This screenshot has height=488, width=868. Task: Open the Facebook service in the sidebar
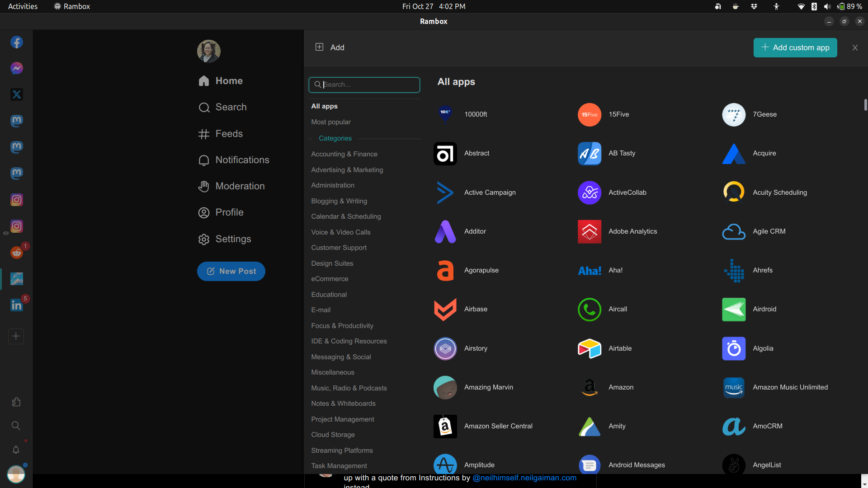point(17,42)
